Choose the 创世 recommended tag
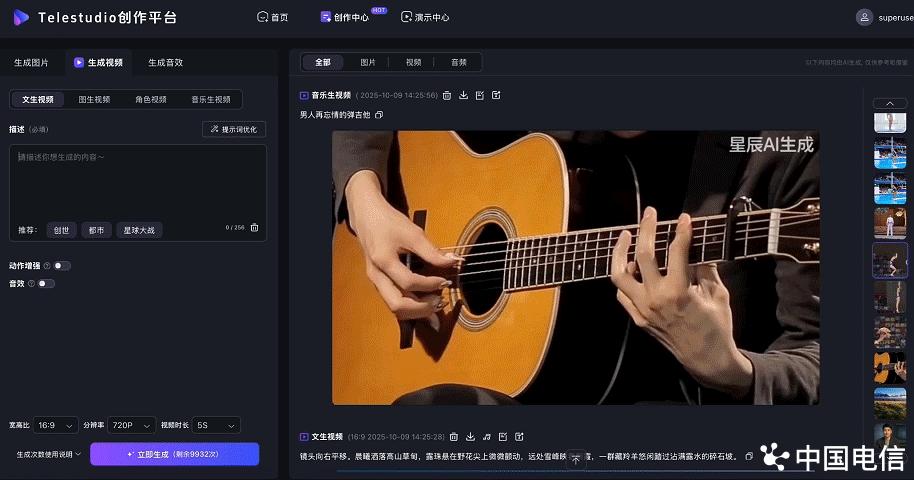Viewport: 914px width, 480px height. click(x=61, y=230)
